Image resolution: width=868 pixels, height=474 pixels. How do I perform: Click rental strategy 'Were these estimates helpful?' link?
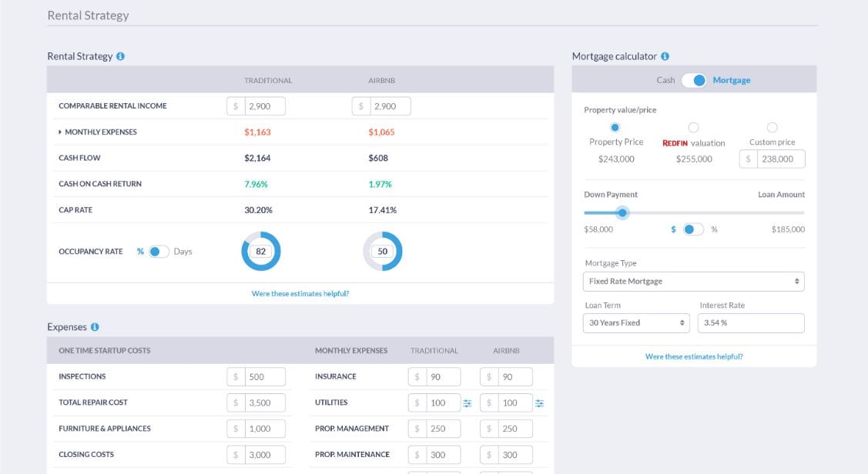point(300,294)
